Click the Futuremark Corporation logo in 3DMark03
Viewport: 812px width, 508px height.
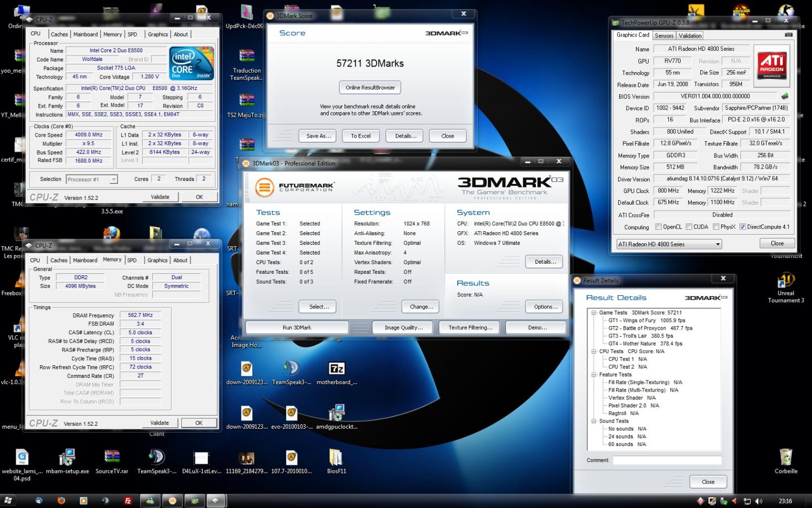pos(294,187)
